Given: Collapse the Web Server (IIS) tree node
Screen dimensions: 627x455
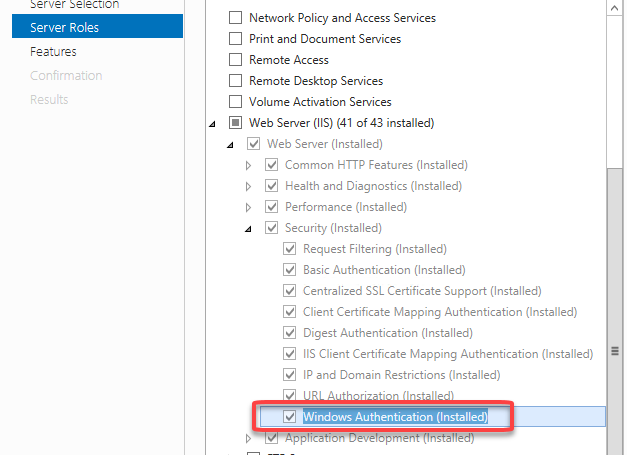Looking at the screenshot, I should point(212,124).
